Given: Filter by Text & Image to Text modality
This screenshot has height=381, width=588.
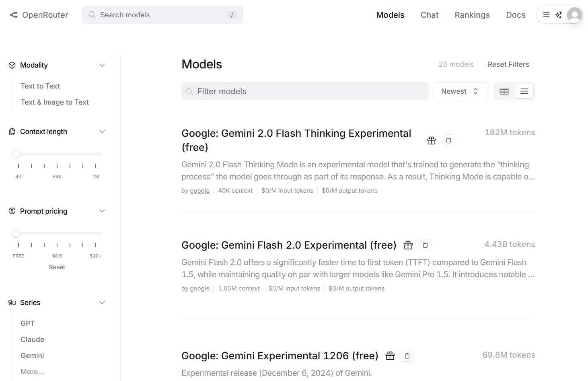Looking at the screenshot, I should coord(55,102).
